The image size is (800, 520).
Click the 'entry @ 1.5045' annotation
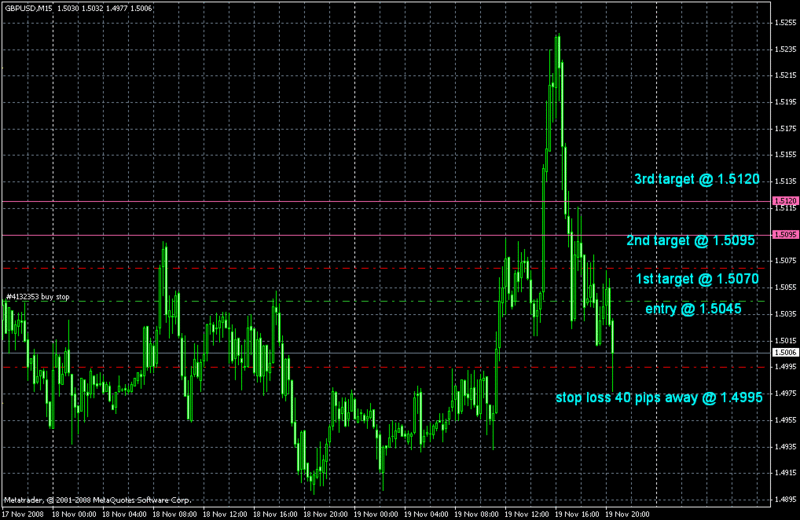(693, 309)
